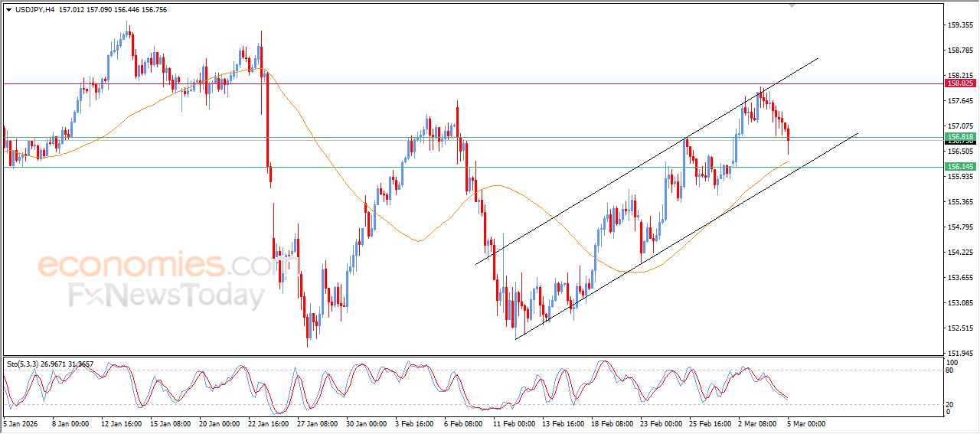Click the stochastic scale value 80

click(952, 370)
